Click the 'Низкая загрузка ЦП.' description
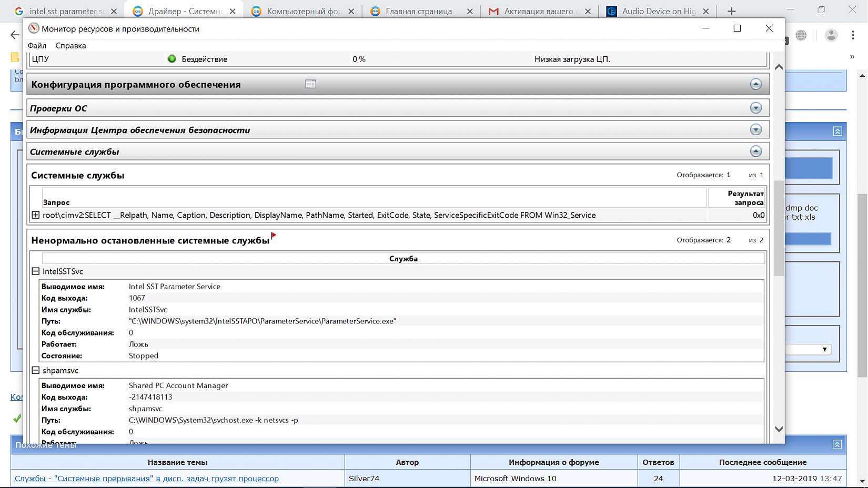The height and width of the screenshot is (488, 868). 572,59
